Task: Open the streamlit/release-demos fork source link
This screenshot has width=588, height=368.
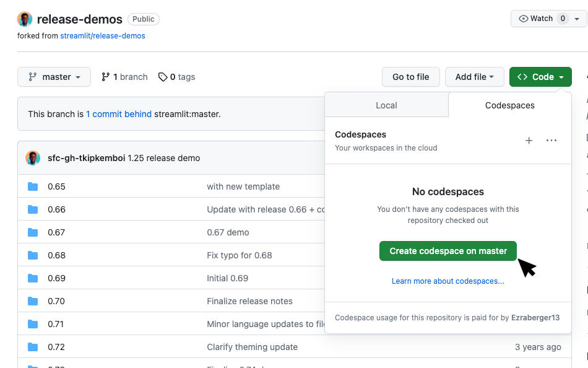Action: [x=103, y=36]
